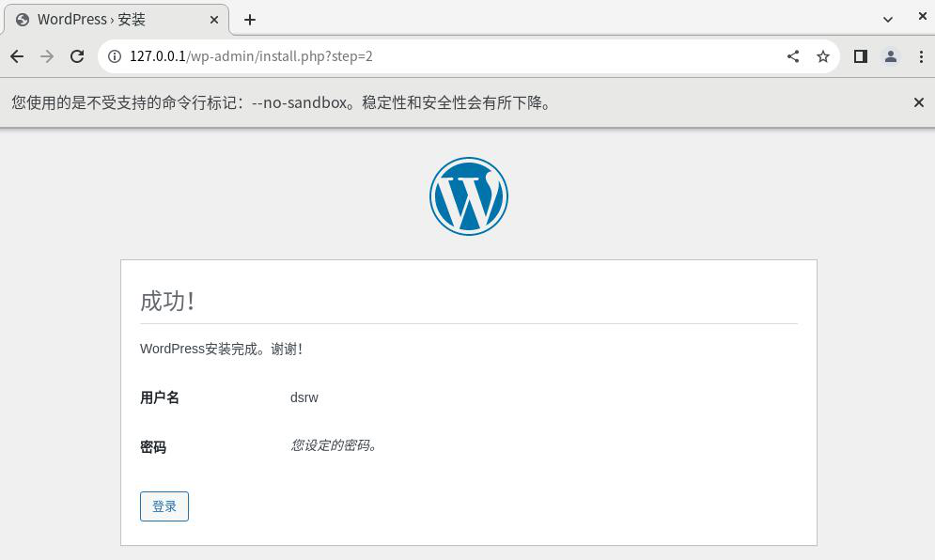Click the 您设定的密码。 text

coord(334,445)
